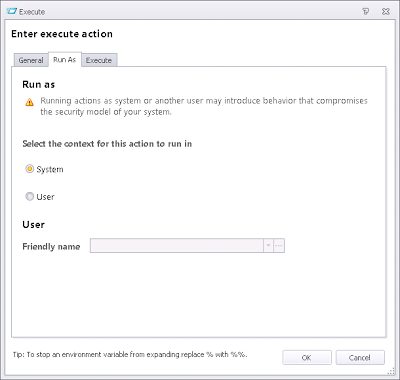Viewport: 400px width, 380px height.
Task: Click the security warning text
Action: (x=204, y=106)
